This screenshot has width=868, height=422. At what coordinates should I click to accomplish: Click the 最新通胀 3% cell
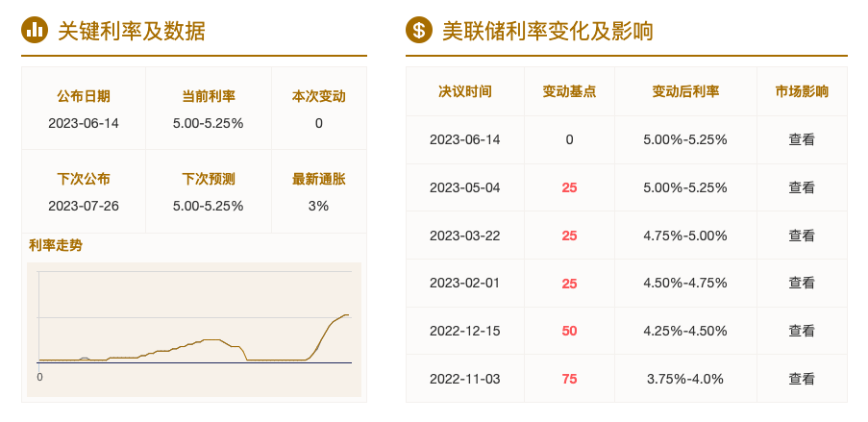point(319,192)
